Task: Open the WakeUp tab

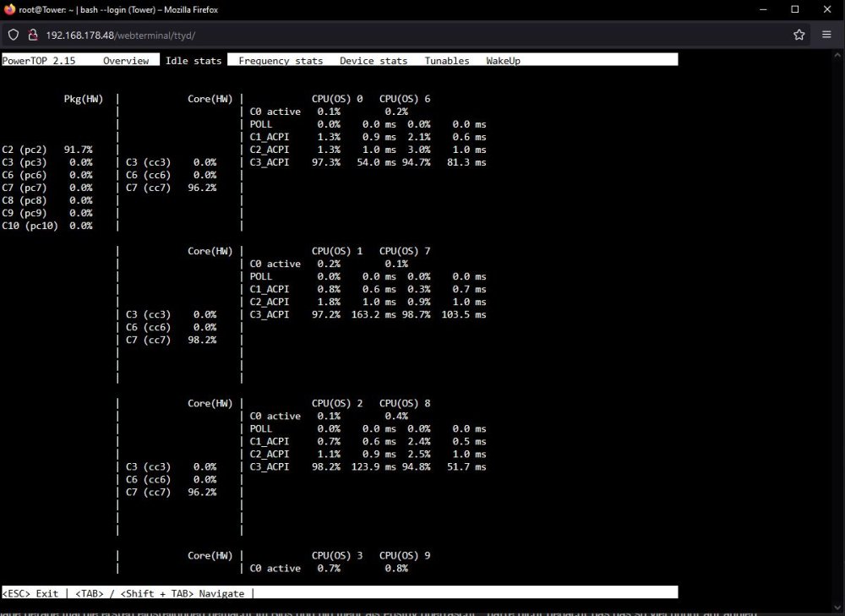Action: tap(503, 61)
